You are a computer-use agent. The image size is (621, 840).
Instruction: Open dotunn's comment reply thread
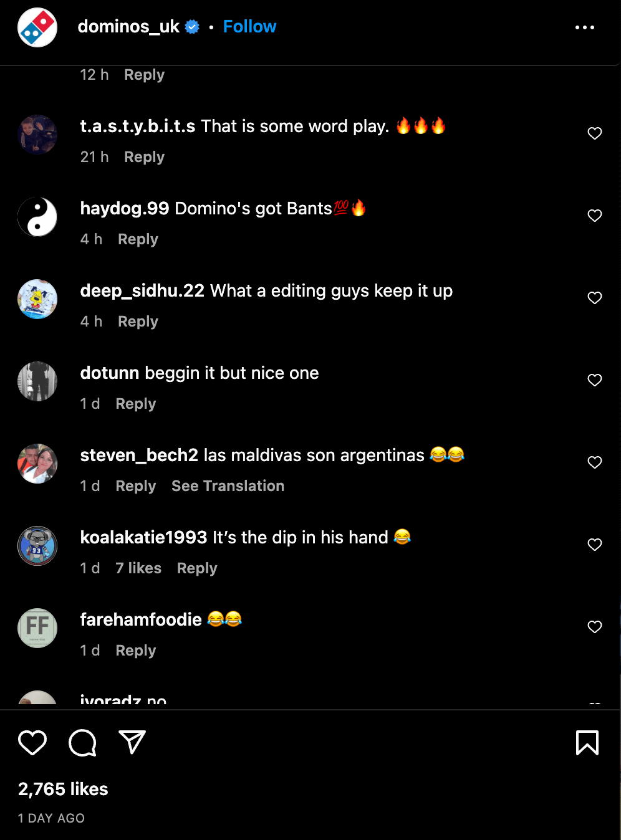pos(135,403)
